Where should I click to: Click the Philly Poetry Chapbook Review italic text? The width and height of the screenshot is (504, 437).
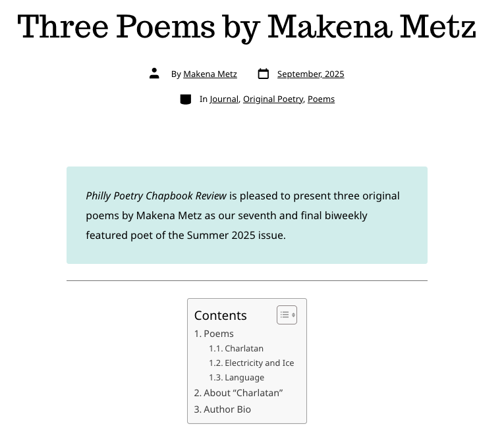click(x=156, y=196)
